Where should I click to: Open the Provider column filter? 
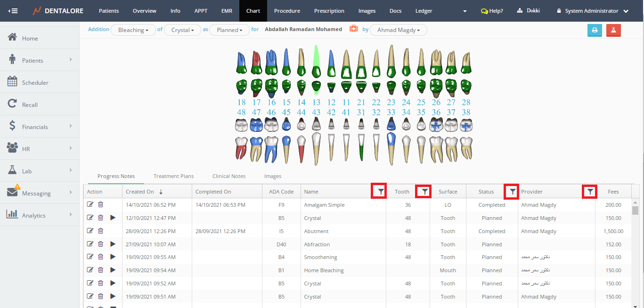(x=590, y=191)
